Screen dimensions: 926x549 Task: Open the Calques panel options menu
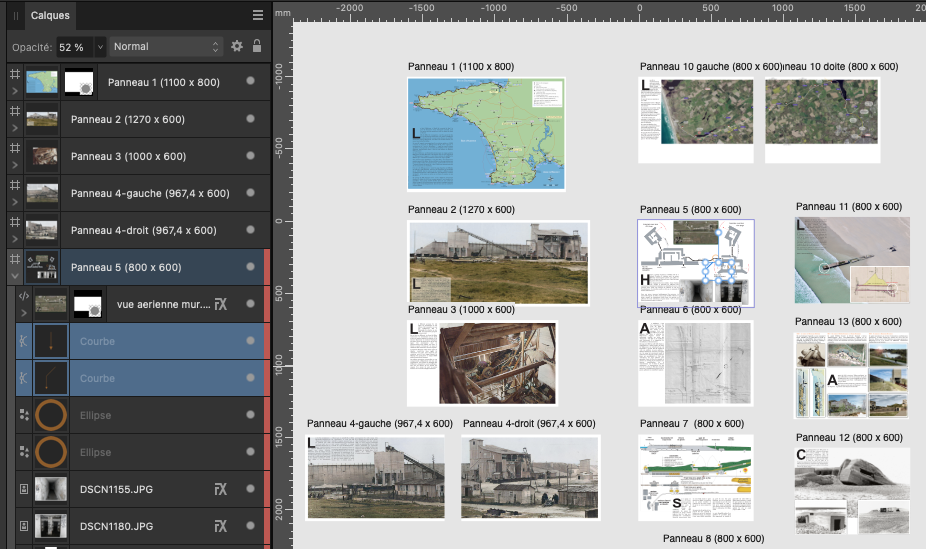(x=258, y=15)
